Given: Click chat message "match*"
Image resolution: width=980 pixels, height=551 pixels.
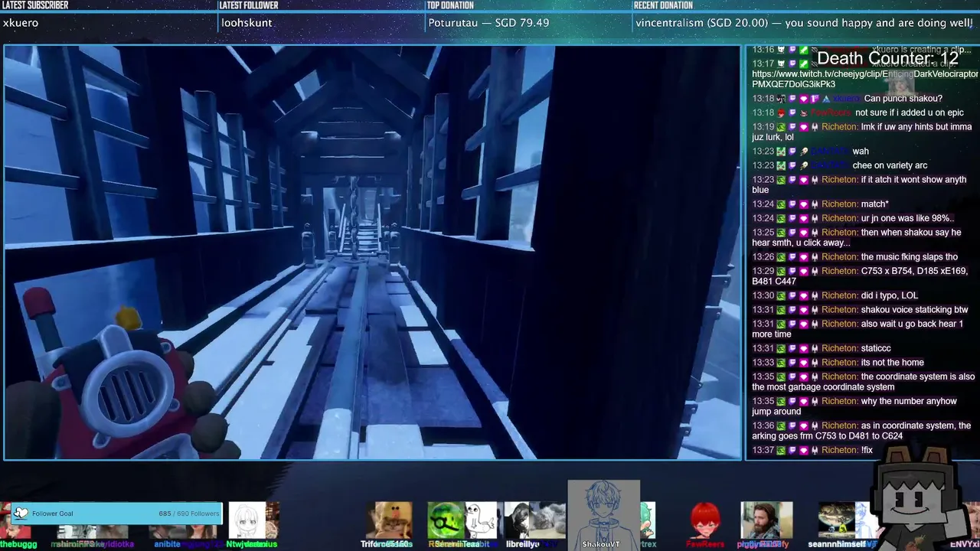Looking at the screenshot, I should pyautogui.click(x=874, y=204).
